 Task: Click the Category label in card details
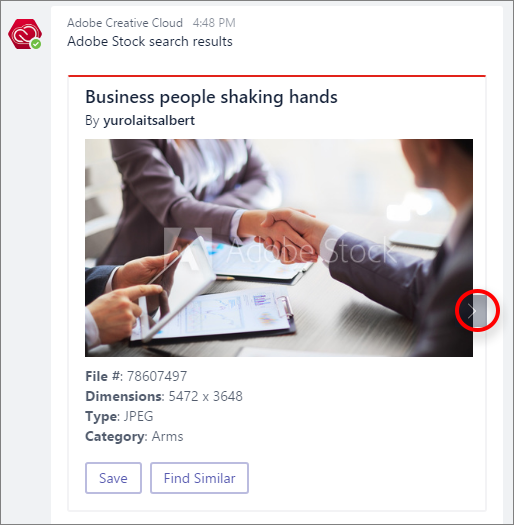(116, 436)
